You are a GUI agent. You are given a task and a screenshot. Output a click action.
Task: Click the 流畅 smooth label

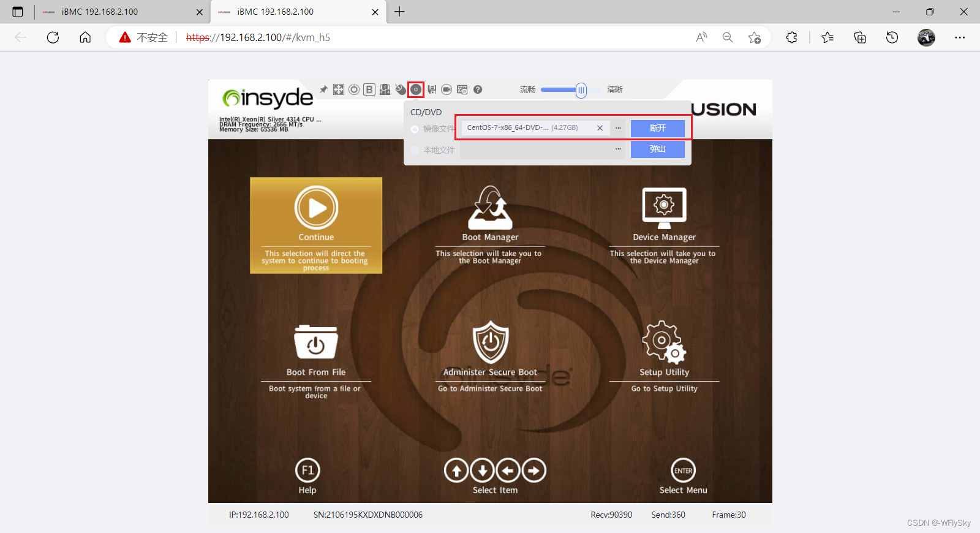point(528,89)
